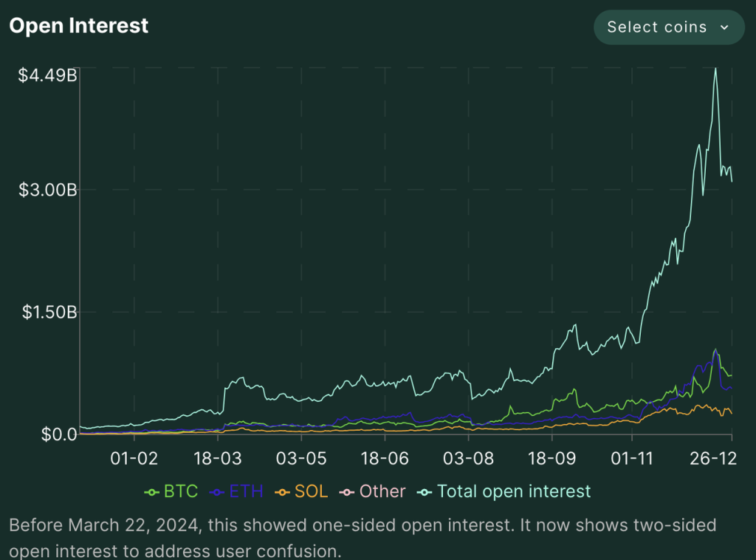The height and width of the screenshot is (560, 756).
Task: Click the BTC legend marker icon
Action: click(x=152, y=492)
